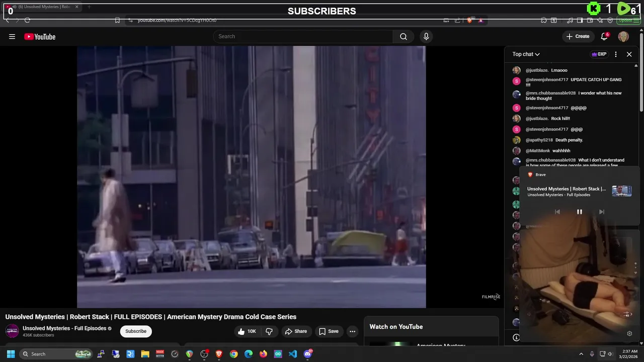Open more video actions ellipsis
The image size is (644, 362).
click(353, 331)
